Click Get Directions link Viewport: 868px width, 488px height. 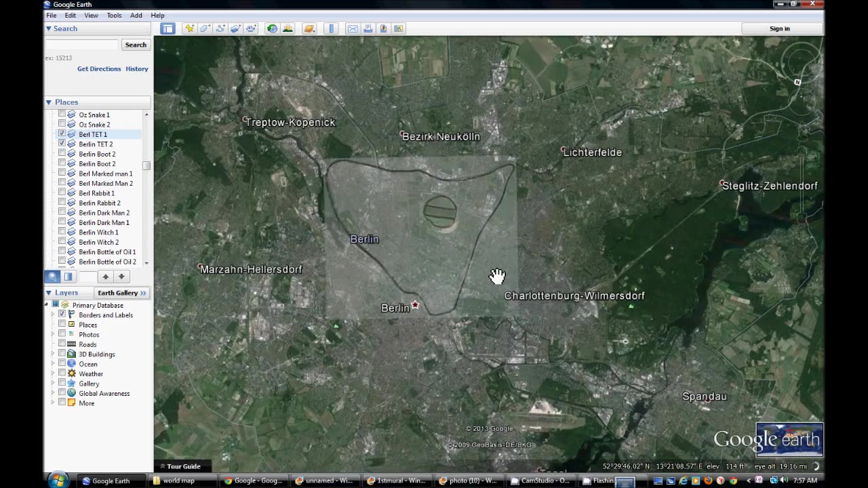99,68
